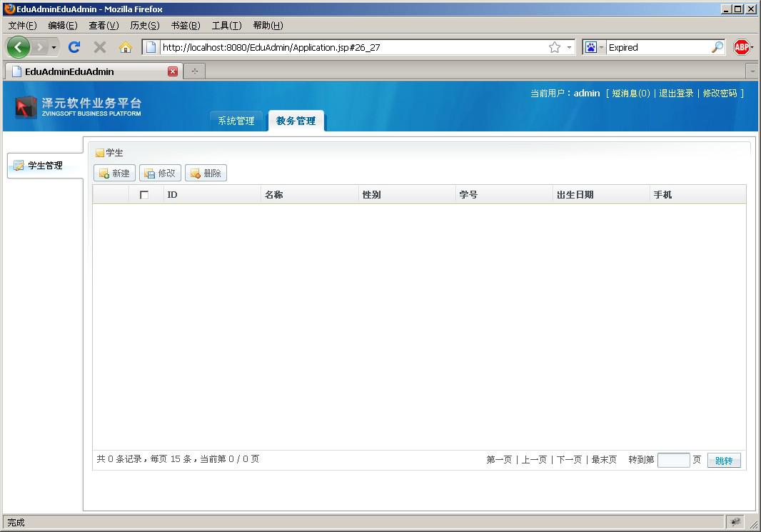Bookmark the page with the star icon
This screenshot has height=532, width=761.
(x=554, y=47)
